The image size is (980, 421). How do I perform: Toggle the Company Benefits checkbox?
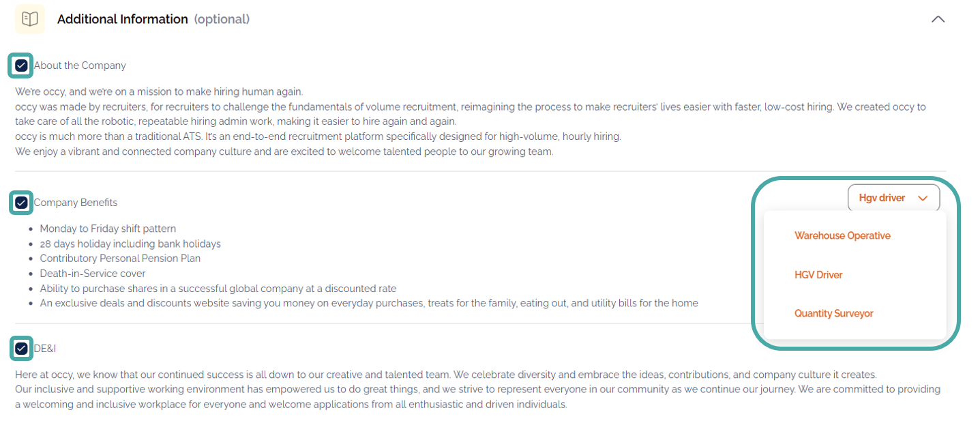[22, 203]
